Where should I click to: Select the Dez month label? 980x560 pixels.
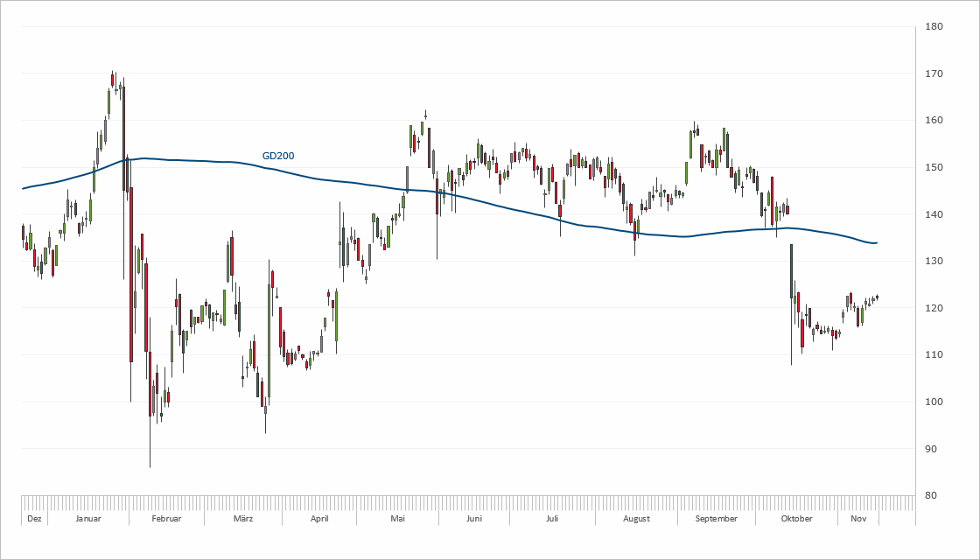[34, 518]
